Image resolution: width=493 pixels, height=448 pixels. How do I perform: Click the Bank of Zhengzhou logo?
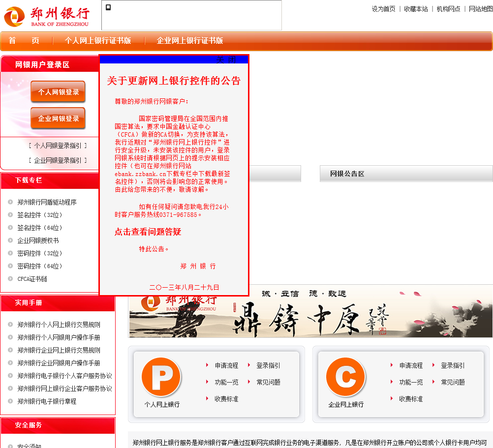click(47, 16)
